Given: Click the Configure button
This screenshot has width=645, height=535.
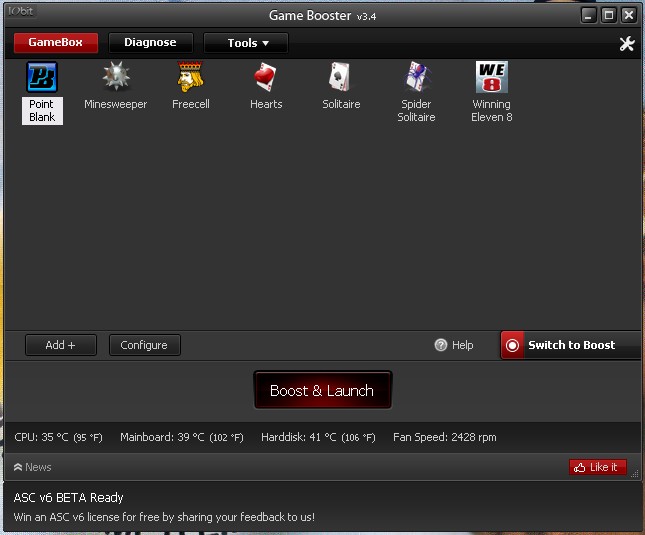Looking at the screenshot, I should [x=144, y=345].
